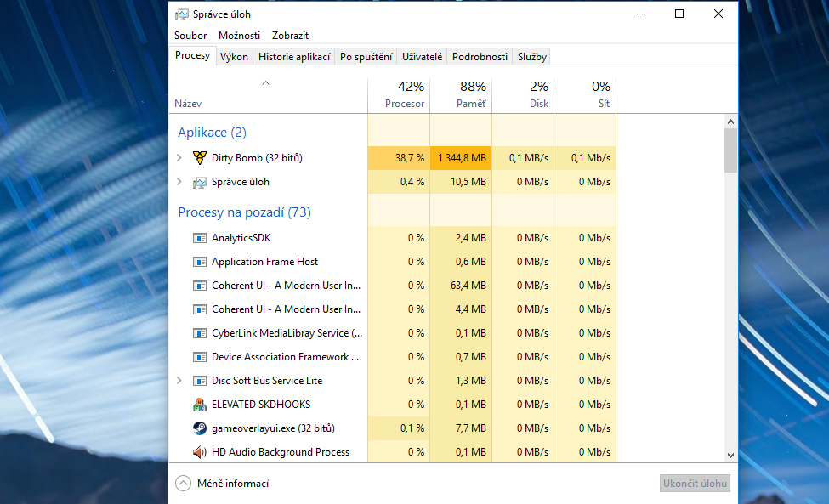Minimize the Správce úloh window
Viewport: 829px width, 504px height.
641,14
